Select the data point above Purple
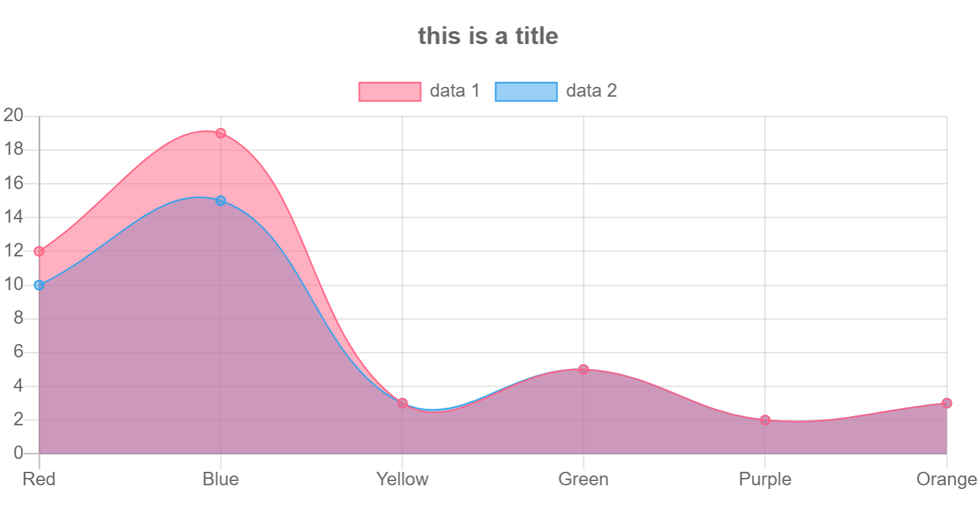 (x=765, y=420)
